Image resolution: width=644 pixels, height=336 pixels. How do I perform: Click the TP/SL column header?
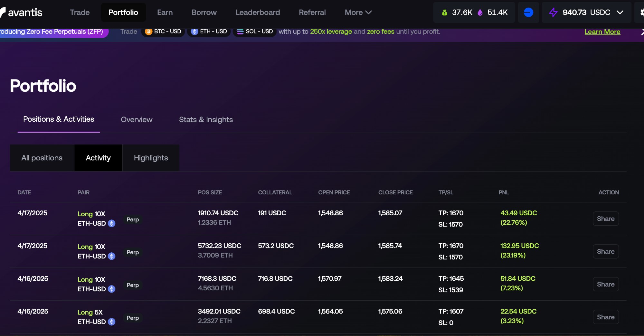(x=446, y=192)
